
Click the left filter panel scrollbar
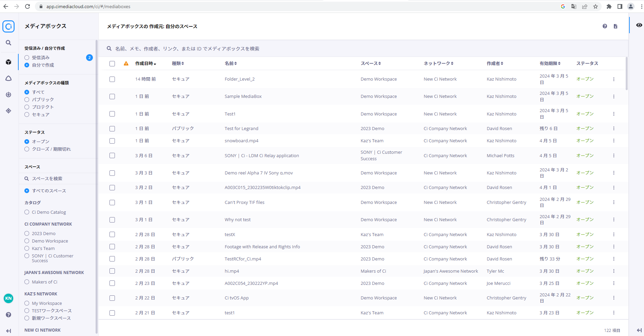pos(97,186)
